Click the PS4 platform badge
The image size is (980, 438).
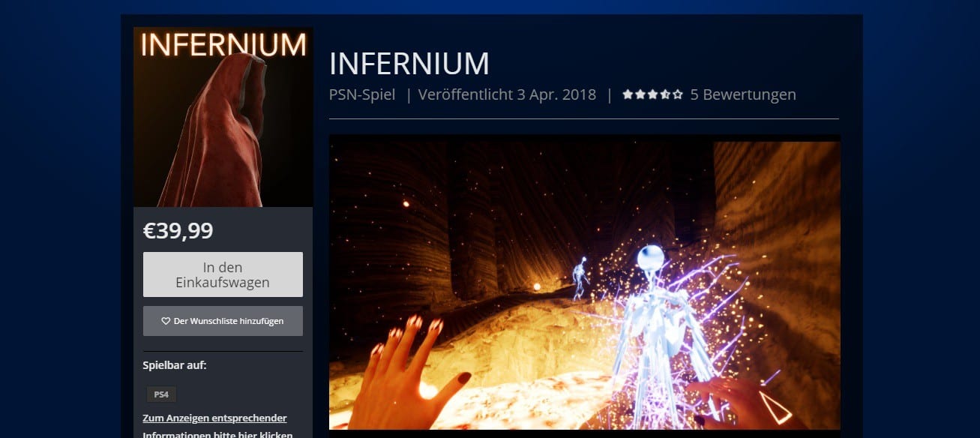(x=161, y=394)
